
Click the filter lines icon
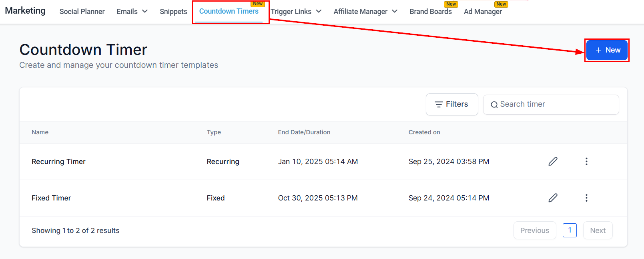coord(439,104)
